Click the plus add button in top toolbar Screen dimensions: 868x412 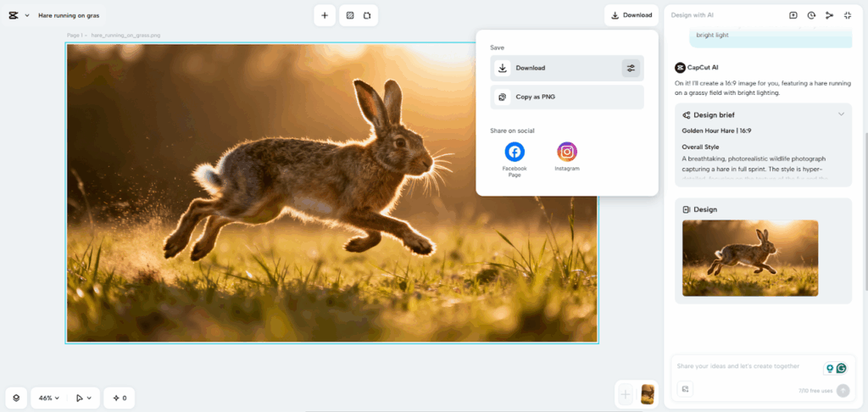click(325, 15)
